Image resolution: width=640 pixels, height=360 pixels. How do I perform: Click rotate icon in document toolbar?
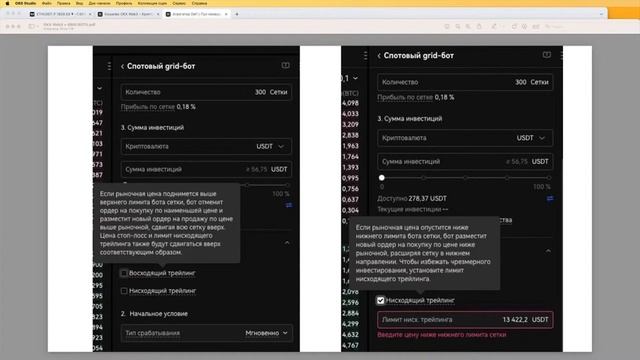(514, 26)
